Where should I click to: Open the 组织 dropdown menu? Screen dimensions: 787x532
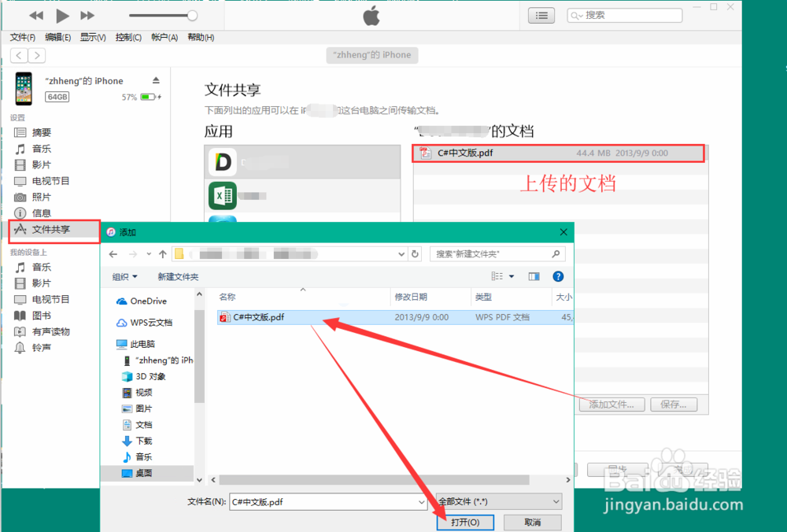coord(124,276)
